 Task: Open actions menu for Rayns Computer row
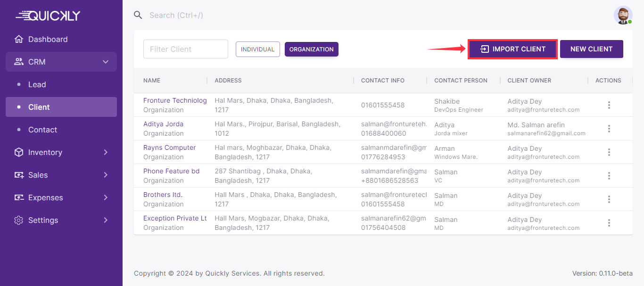coord(609,152)
